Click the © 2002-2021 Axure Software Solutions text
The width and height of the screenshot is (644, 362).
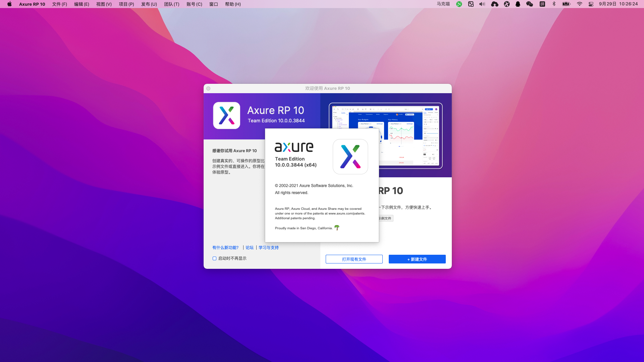pos(314,186)
